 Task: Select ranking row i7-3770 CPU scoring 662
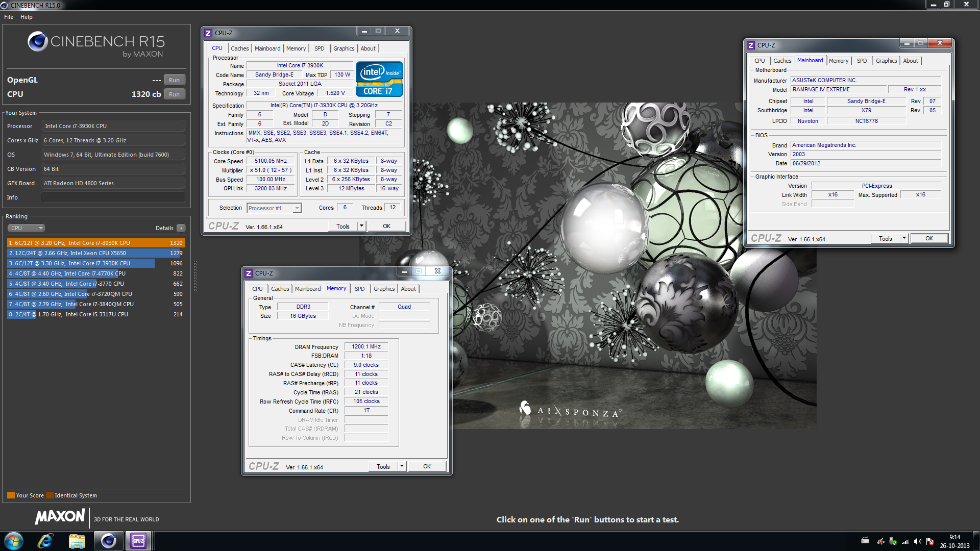click(x=96, y=284)
